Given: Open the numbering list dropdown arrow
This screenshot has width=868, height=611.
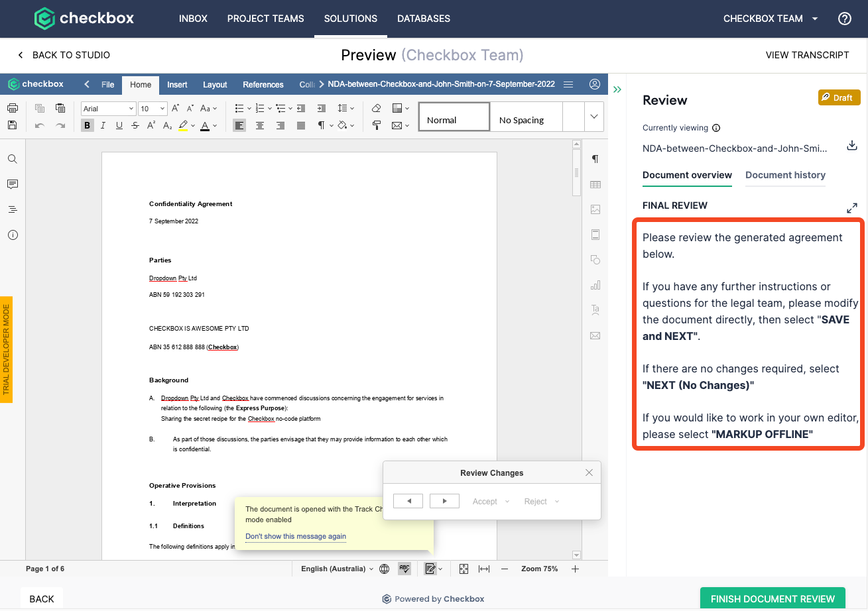Looking at the screenshot, I should coord(269,109).
